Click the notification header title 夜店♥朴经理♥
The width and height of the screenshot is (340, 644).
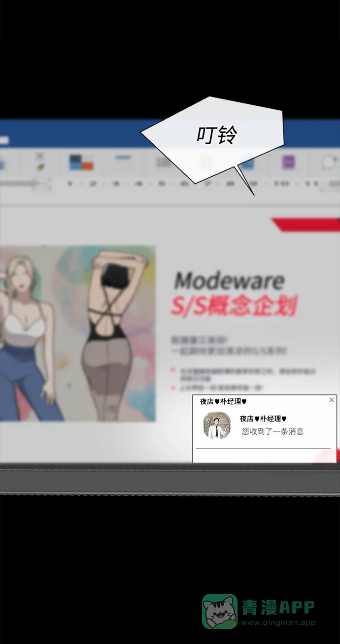point(223,402)
